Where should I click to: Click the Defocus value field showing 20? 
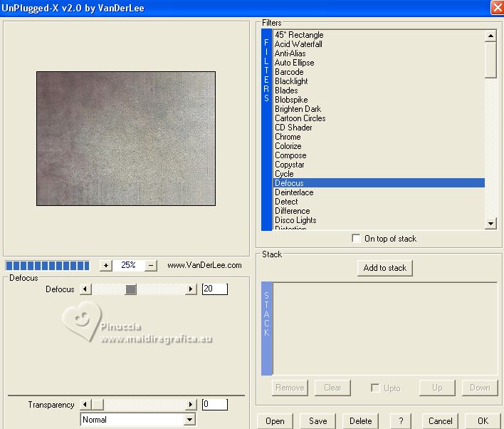(215, 289)
